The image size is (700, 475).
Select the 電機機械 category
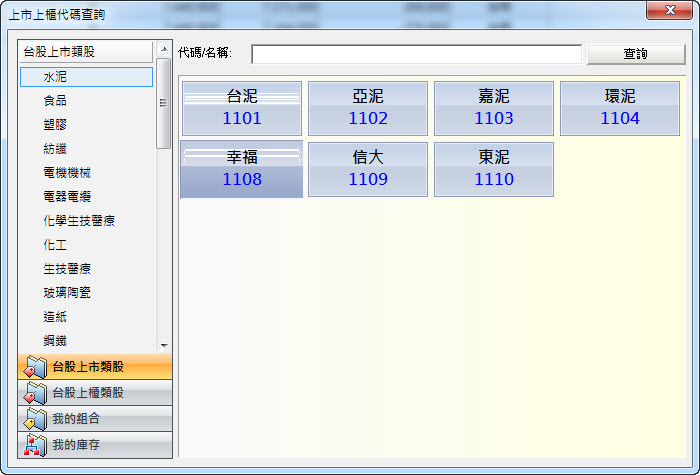tap(62, 173)
